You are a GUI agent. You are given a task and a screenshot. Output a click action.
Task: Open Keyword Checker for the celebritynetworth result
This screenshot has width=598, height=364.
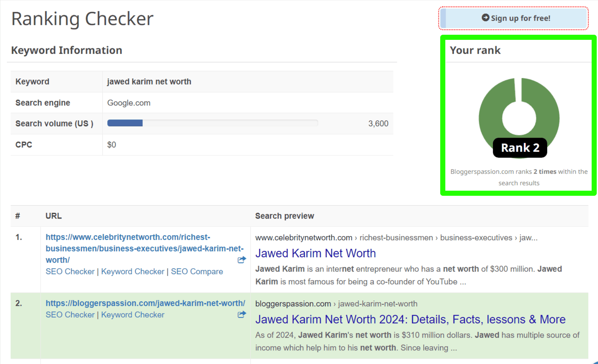tap(133, 272)
